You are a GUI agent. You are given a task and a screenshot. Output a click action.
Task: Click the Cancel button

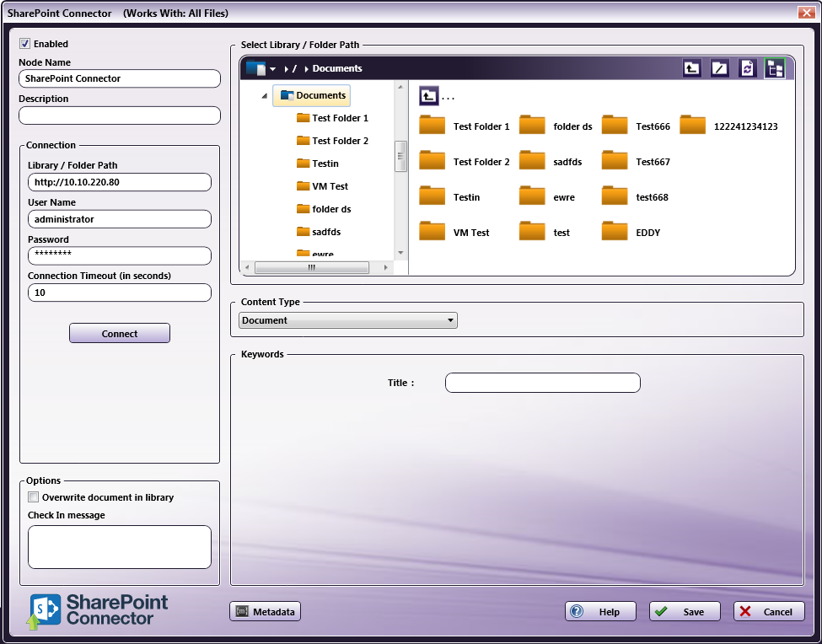tap(769, 611)
